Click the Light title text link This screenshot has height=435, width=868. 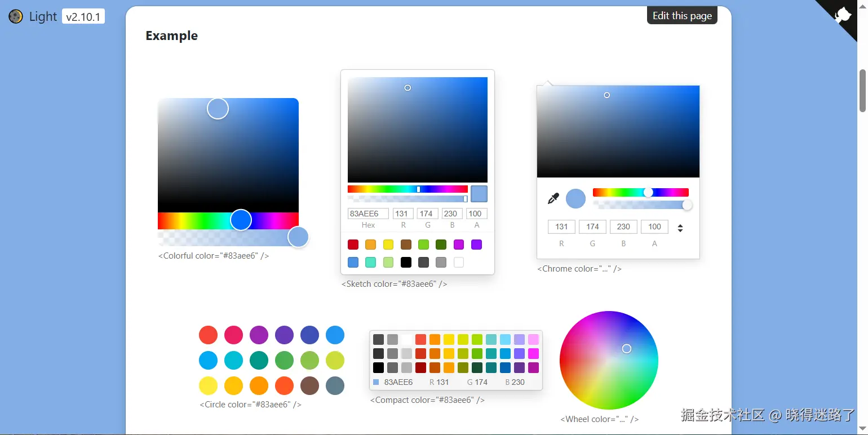(x=43, y=17)
